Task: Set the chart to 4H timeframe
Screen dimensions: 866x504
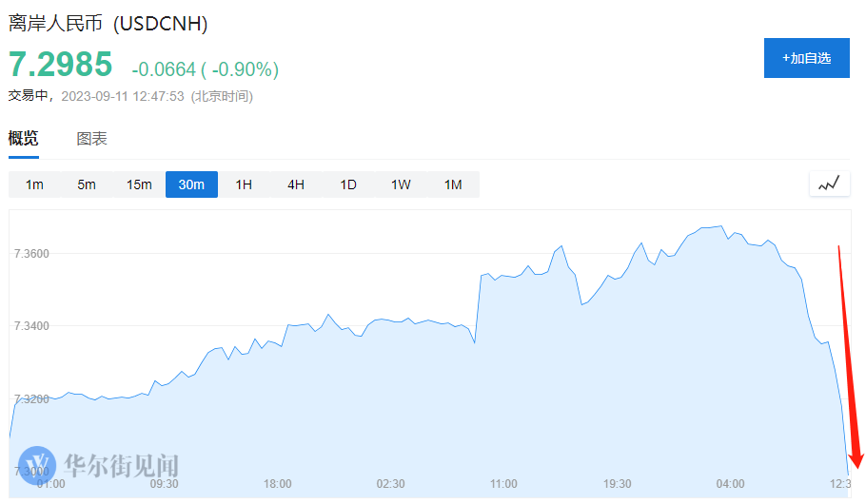Action: click(296, 184)
